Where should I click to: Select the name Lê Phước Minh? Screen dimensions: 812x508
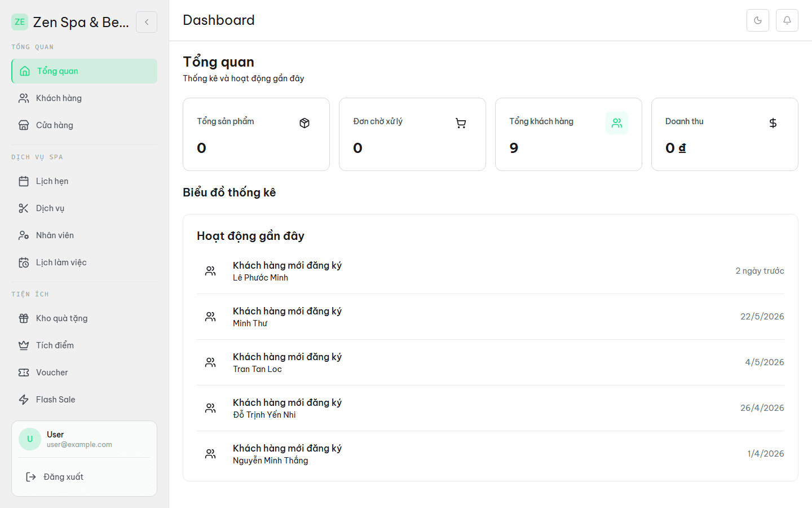(x=261, y=278)
